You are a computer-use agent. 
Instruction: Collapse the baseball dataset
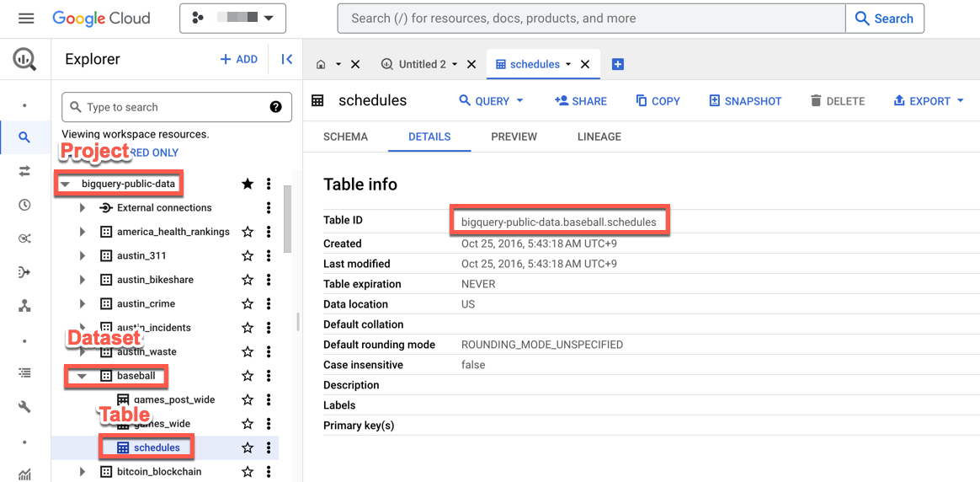[x=82, y=377]
